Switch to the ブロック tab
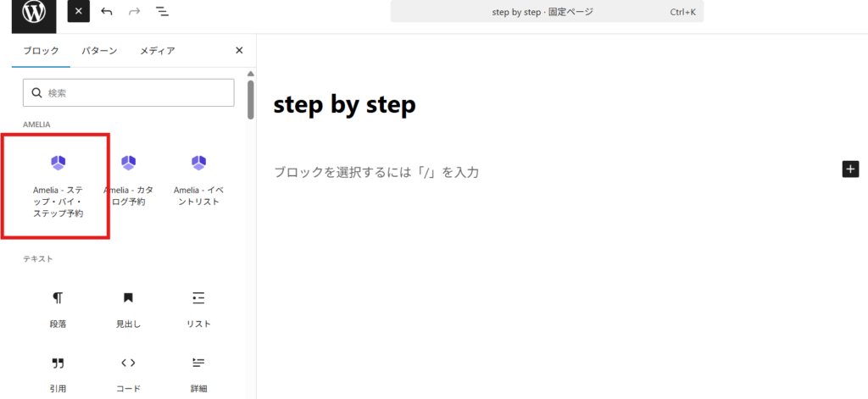 tap(40, 51)
